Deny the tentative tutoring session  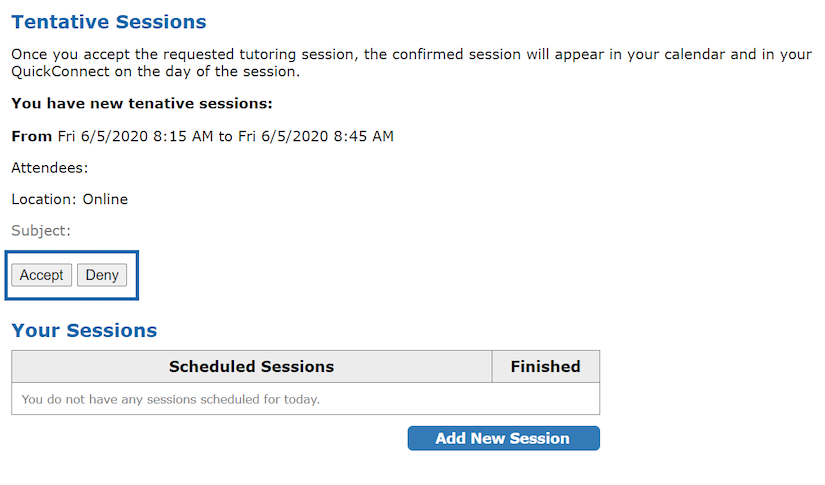[102, 275]
